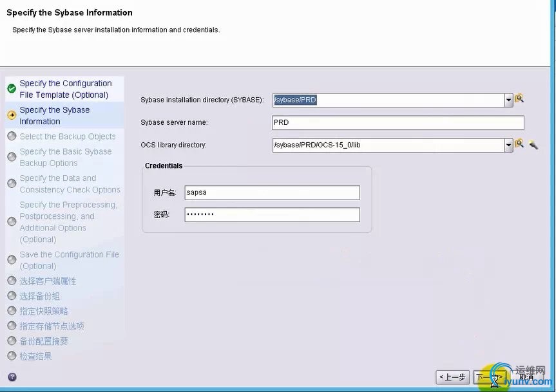Expand the OCS library directory dropdown arrow
Screen dimensions: 556x392
coord(508,145)
